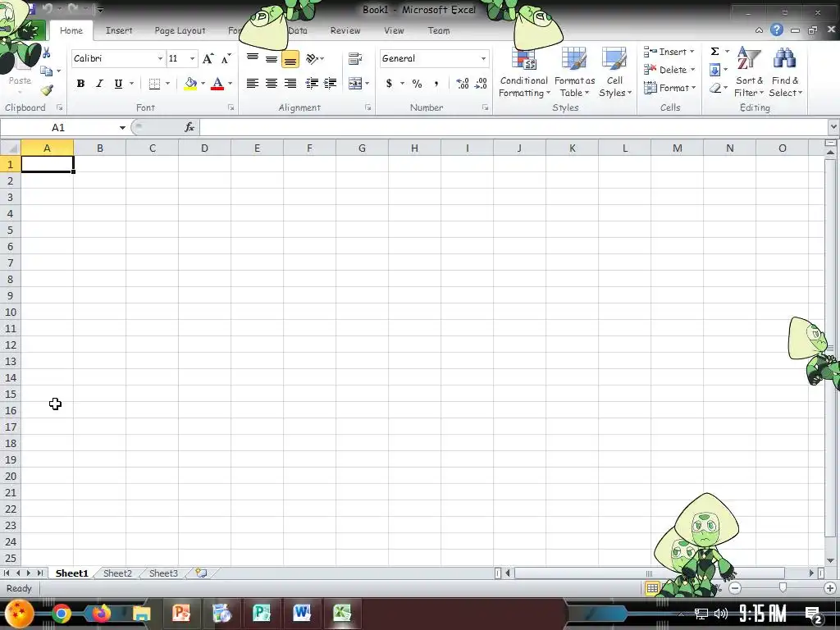The width and height of the screenshot is (840, 630).
Task: Increase indent of cell
Action: [330, 83]
